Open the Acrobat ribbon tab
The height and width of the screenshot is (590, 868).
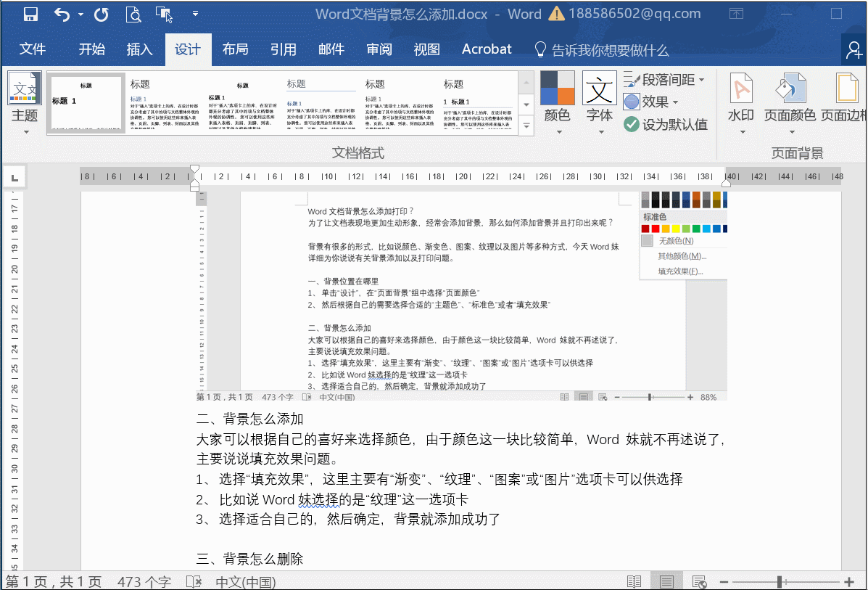[x=486, y=49]
